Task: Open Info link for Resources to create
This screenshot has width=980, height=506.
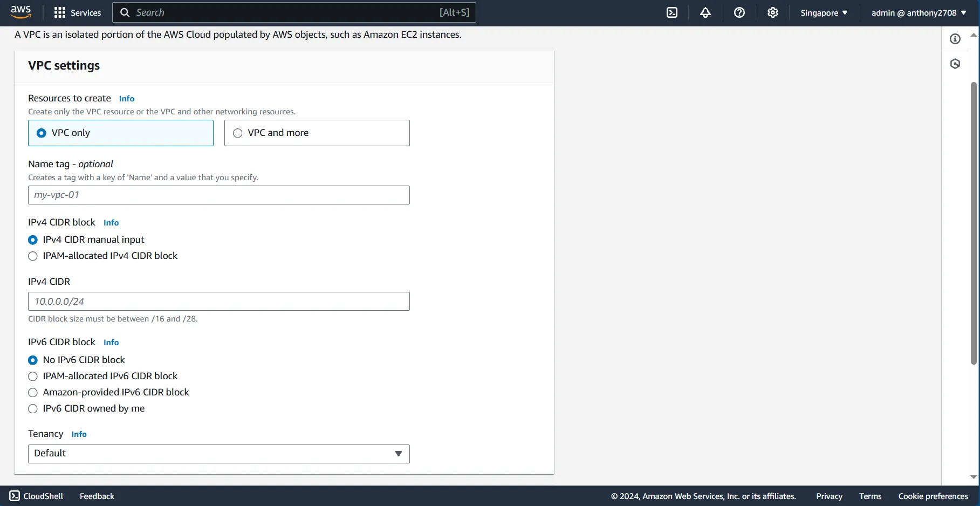Action: click(x=127, y=99)
